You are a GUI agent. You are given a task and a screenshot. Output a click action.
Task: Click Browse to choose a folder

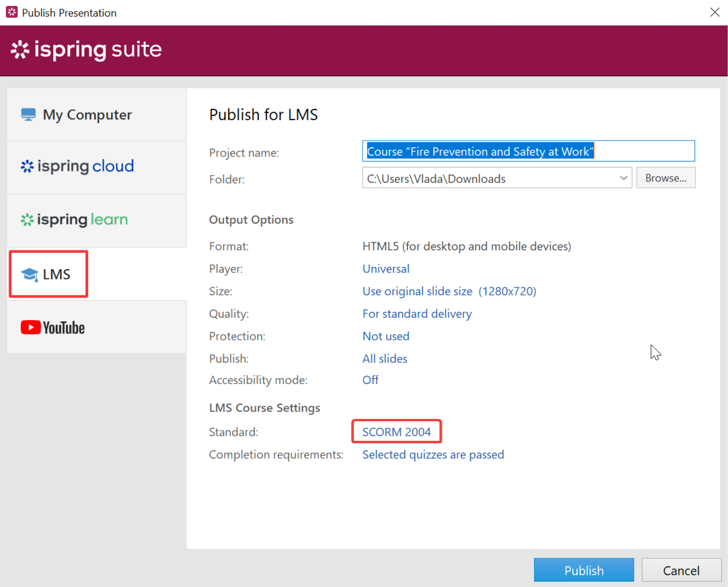click(x=665, y=178)
